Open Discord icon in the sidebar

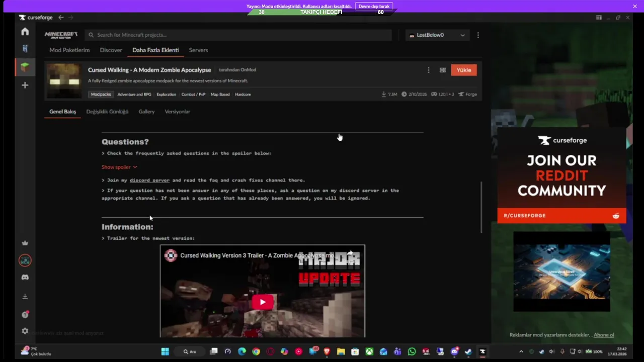[25, 278]
